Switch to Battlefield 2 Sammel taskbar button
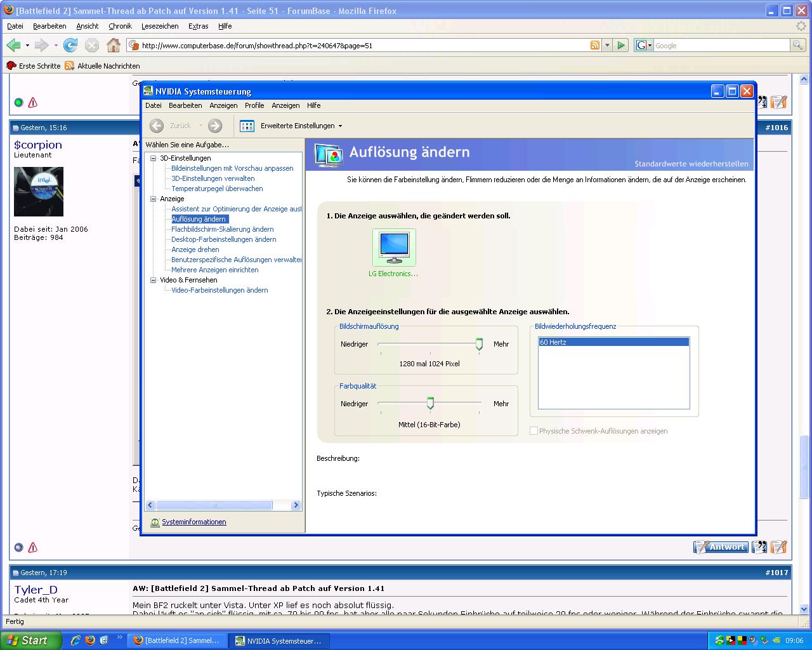812x650 pixels. coord(177,640)
